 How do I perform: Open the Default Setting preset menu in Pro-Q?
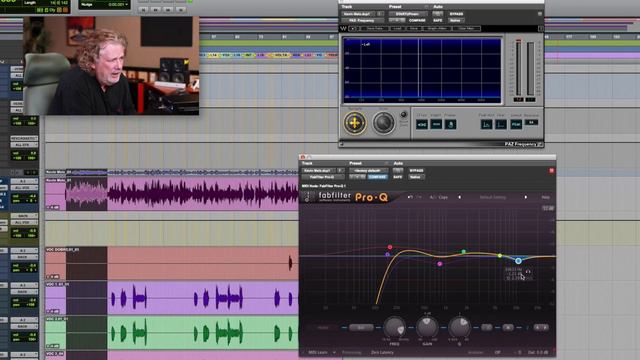point(493,198)
